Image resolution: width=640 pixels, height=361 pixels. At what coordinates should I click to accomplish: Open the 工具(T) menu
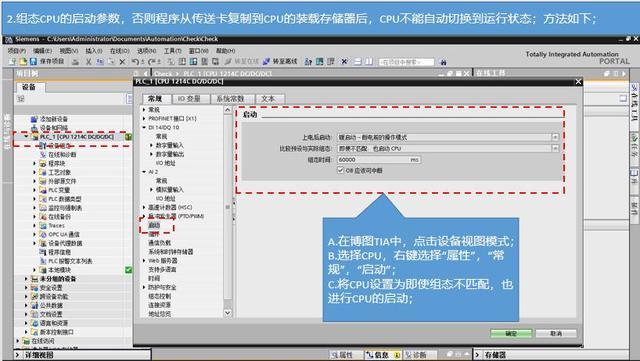point(173,51)
